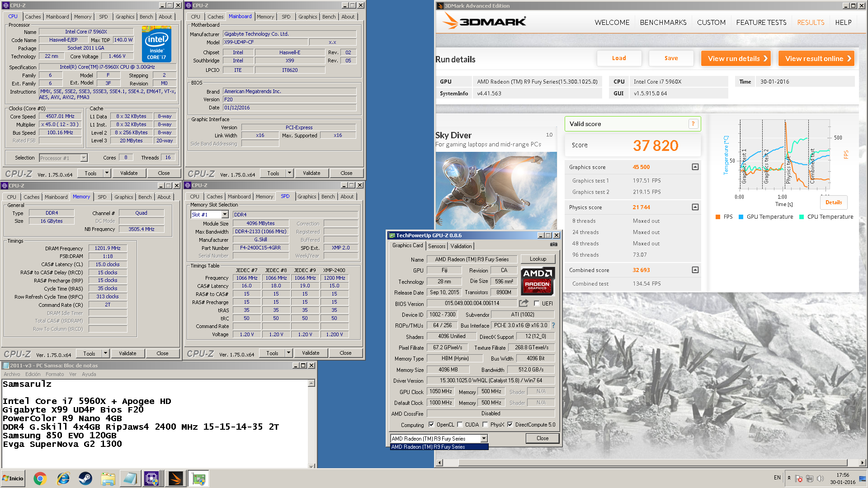Click the BIOS version share/save icon in GPU-Z

[524, 303]
